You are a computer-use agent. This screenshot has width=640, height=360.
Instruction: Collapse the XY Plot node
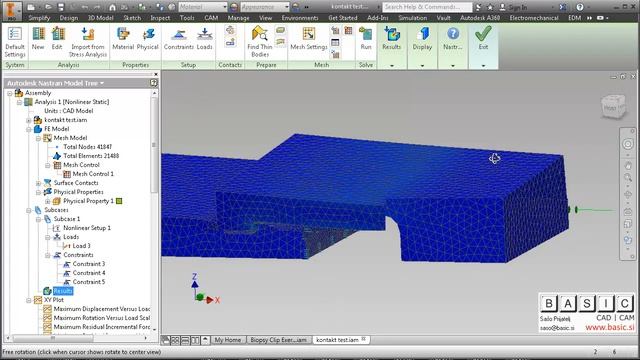pos(29,300)
